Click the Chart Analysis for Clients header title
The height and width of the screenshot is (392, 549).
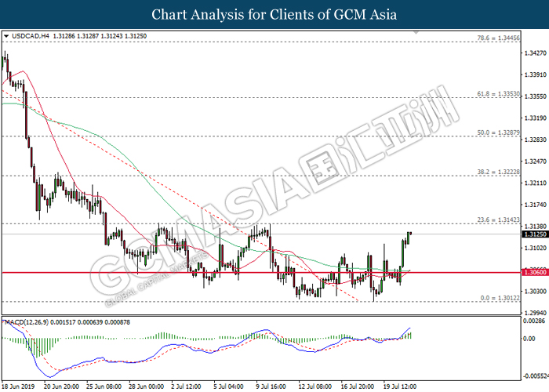(x=274, y=14)
